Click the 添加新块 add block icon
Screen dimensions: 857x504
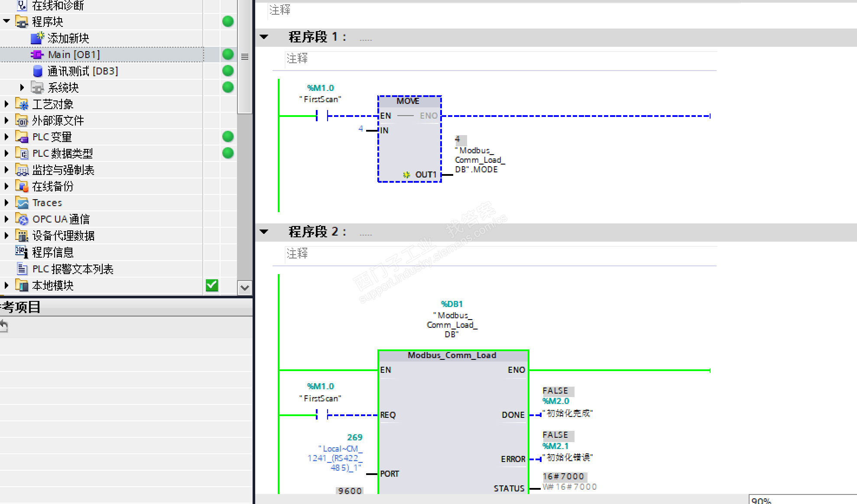37,38
